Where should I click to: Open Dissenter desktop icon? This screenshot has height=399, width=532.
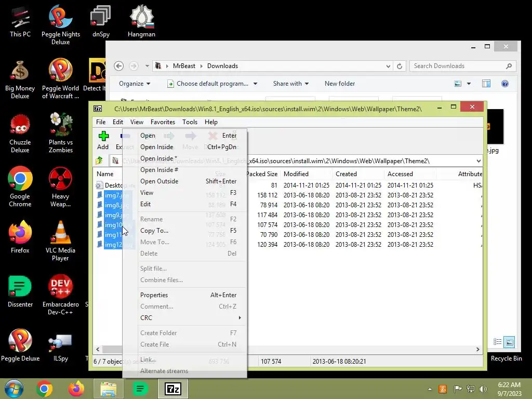[x=20, y=291]
